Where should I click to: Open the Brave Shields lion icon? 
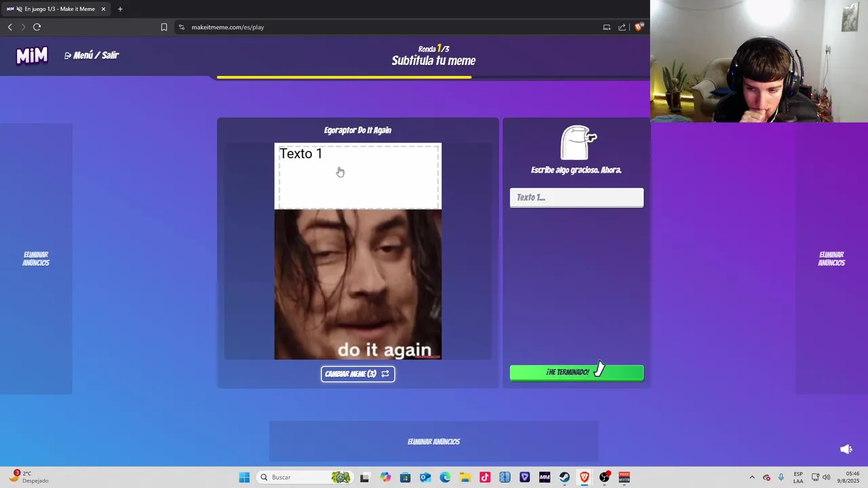click(x=638, y=27)
